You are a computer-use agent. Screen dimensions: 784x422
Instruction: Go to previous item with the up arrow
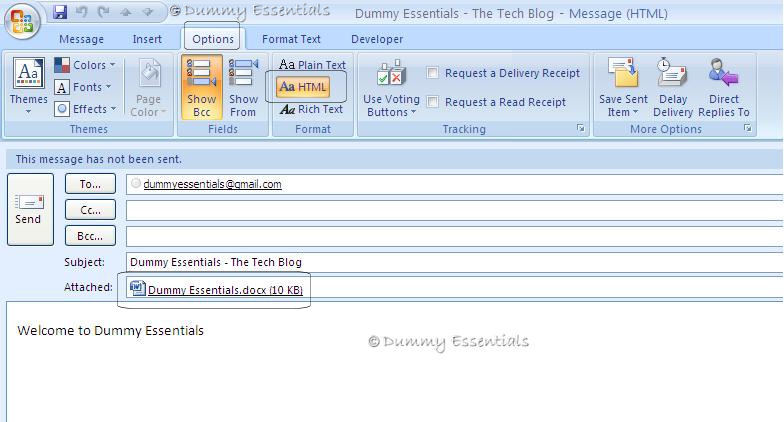(x=126, y=12)
